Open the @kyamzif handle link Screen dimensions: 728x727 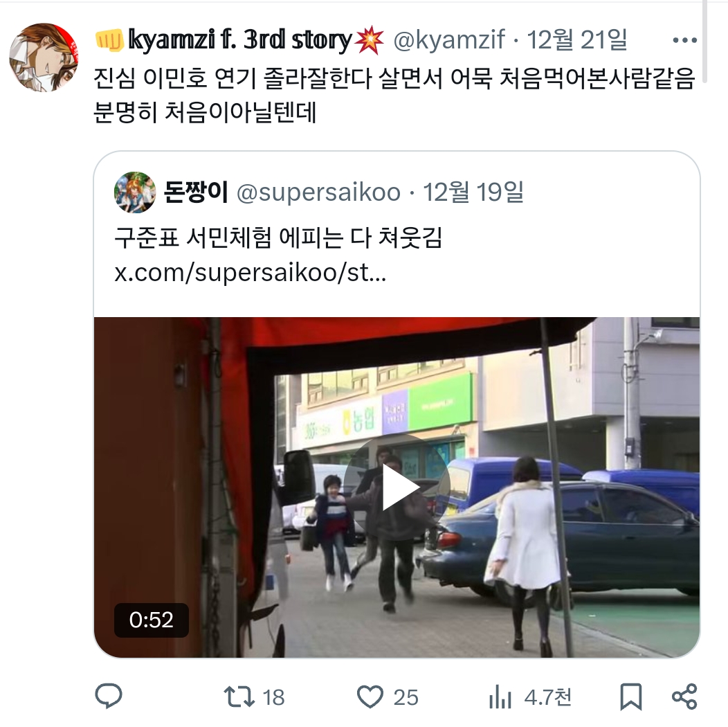[449, 40]
